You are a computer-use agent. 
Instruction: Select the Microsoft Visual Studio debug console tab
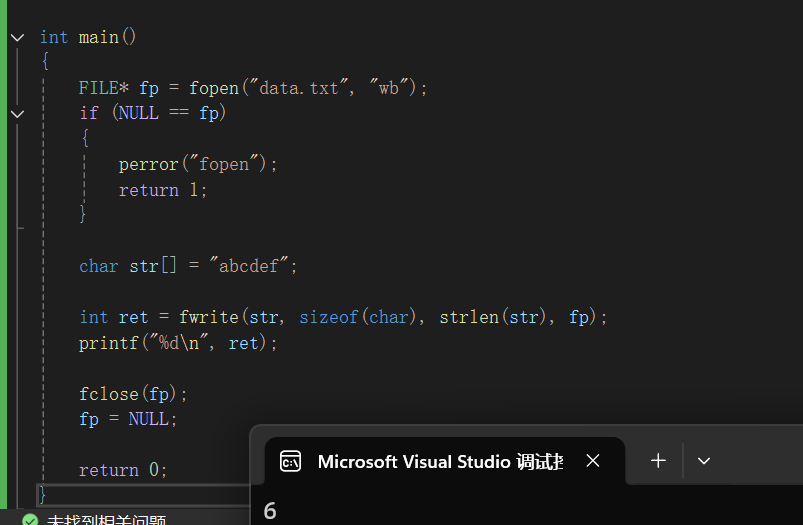pos(445,461)
